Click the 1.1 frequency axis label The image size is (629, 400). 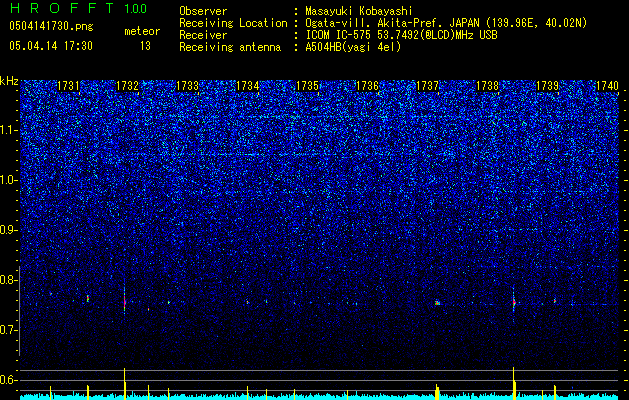[x=9, y=130]
